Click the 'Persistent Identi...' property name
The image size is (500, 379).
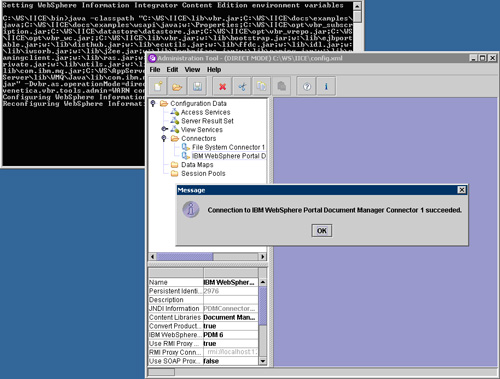pos(176,291)
